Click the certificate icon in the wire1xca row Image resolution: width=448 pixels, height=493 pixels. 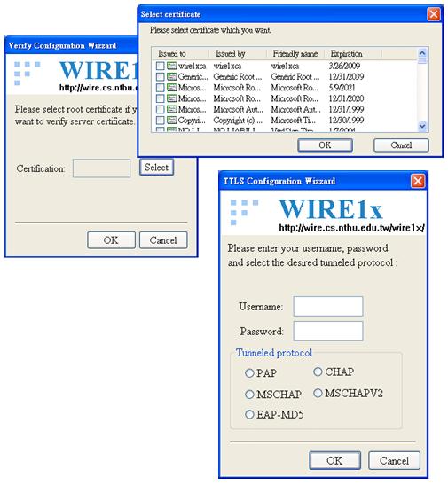[x=172, y=66]
